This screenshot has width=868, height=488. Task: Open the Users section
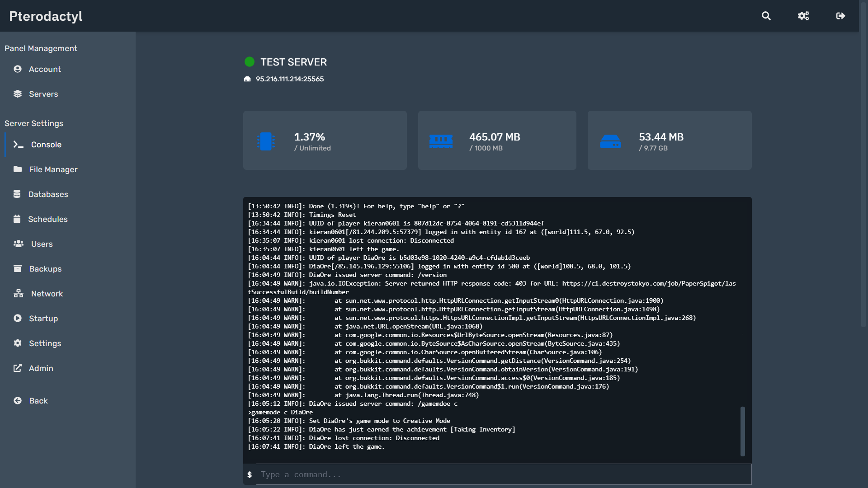click(42, 244)
